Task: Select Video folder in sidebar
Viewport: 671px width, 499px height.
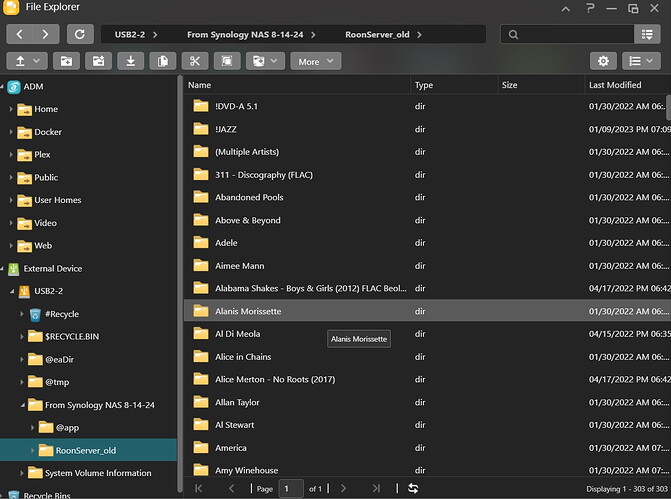Action: coord(45,223)
